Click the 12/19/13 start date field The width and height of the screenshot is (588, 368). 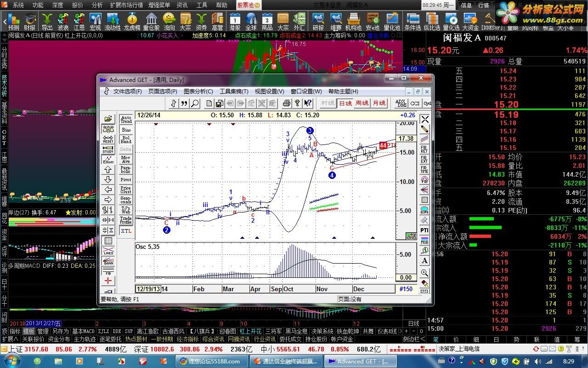coord(147,289)
